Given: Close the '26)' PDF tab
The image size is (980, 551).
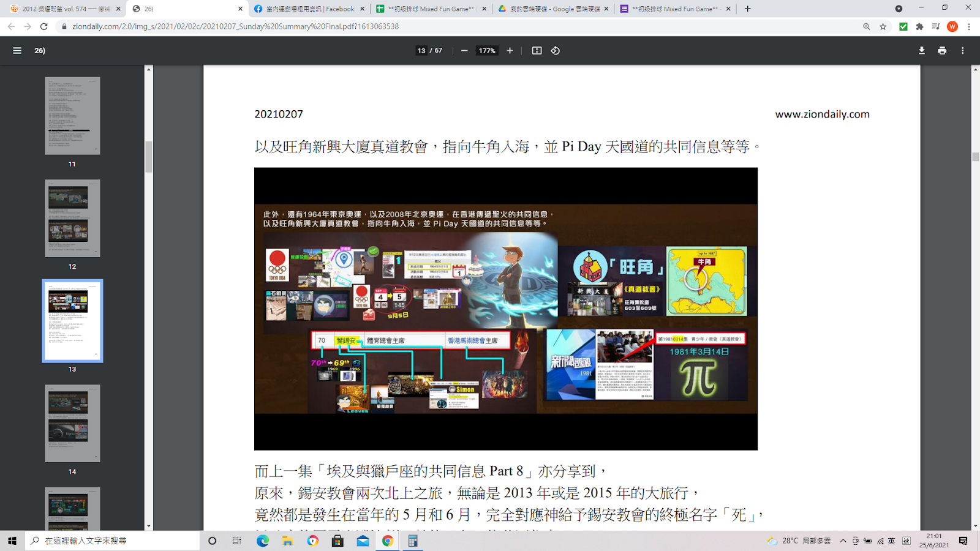Looking at the screenshot, I should pyautogui.click(x=240, y=9).
